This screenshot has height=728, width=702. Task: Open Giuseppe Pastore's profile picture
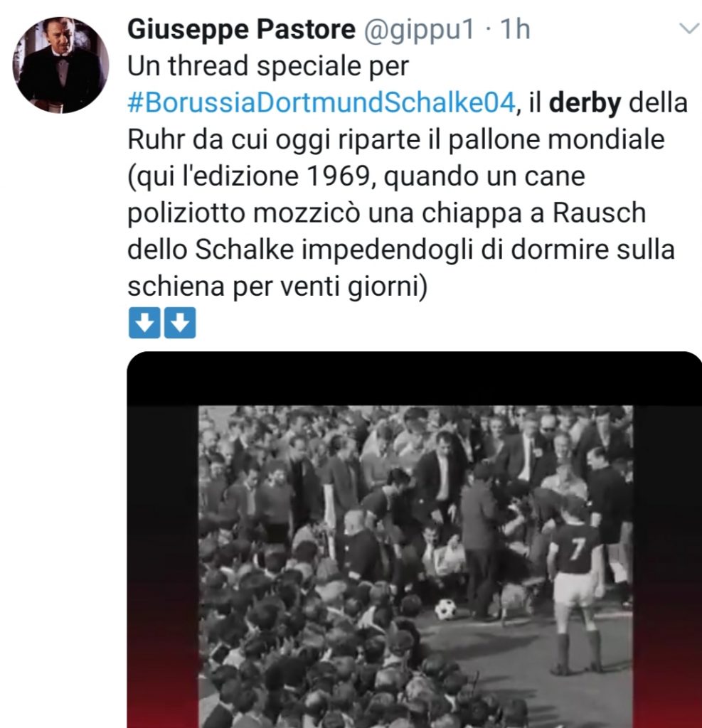[61, 65]
